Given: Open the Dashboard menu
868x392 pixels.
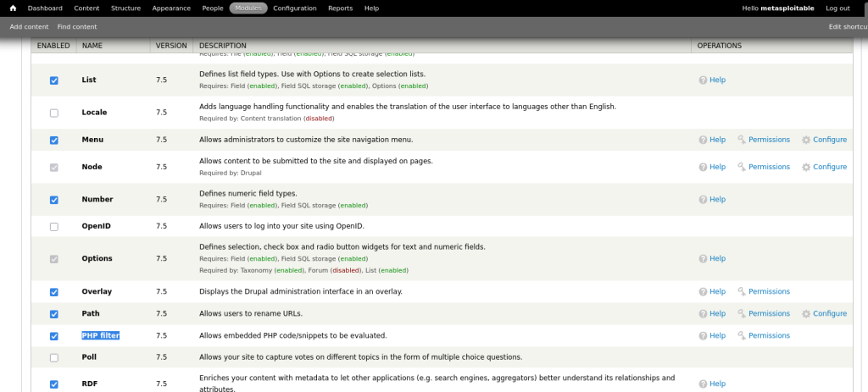Looking at the screenshot, I should pyautogui.click(x=45, y=8).
